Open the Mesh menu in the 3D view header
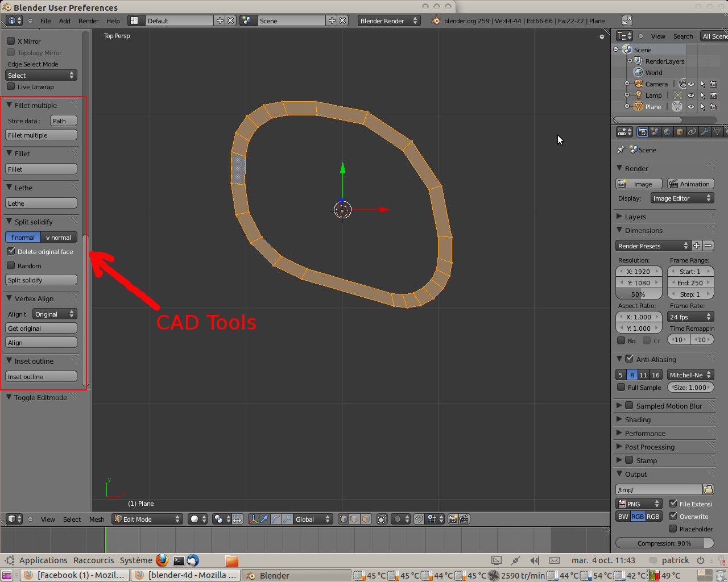Screen dimensions: 728x582 (97, 519)
